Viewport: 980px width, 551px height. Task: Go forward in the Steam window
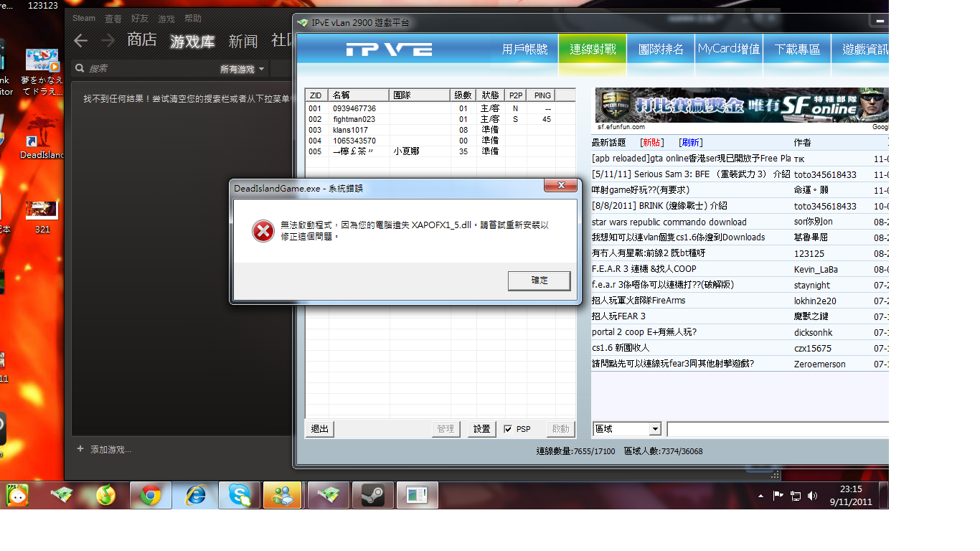[x=108, y=41]
